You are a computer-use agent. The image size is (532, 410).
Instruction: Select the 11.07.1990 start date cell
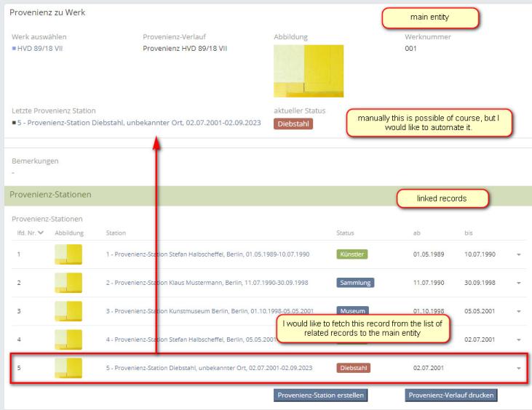[429, 283]
